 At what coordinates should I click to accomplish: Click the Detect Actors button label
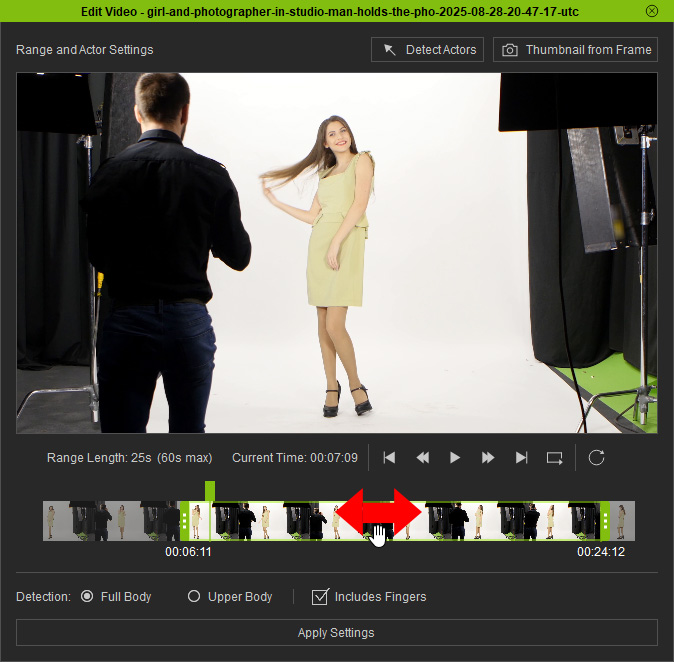pyautogui.click(x=441, y=50)
